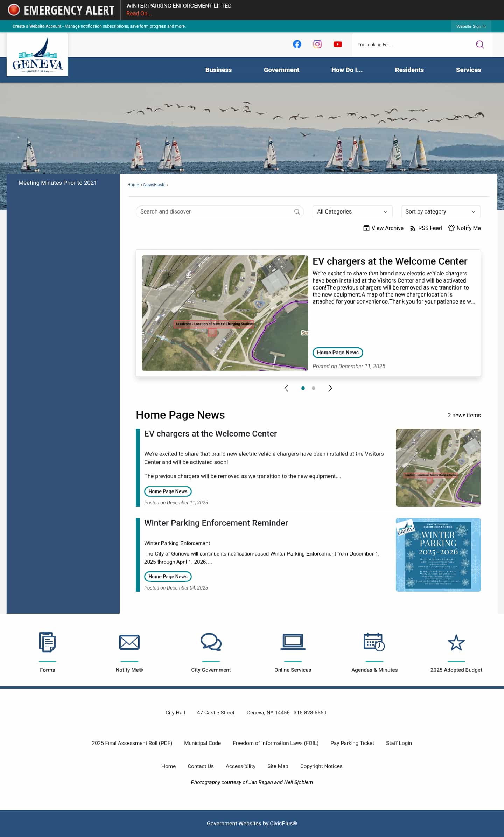Click the Site Map footer link

coord(278,766)
